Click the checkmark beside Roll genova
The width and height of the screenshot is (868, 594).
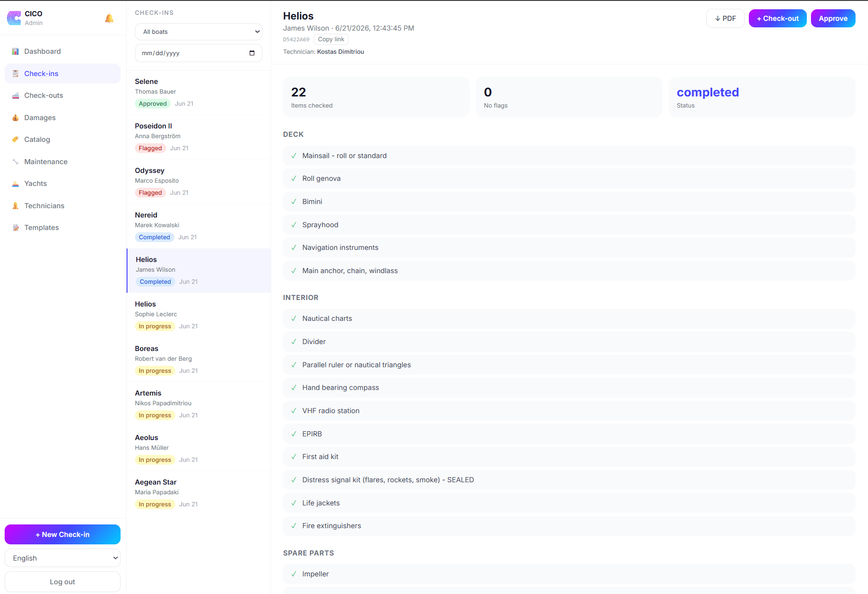point(294,179)
